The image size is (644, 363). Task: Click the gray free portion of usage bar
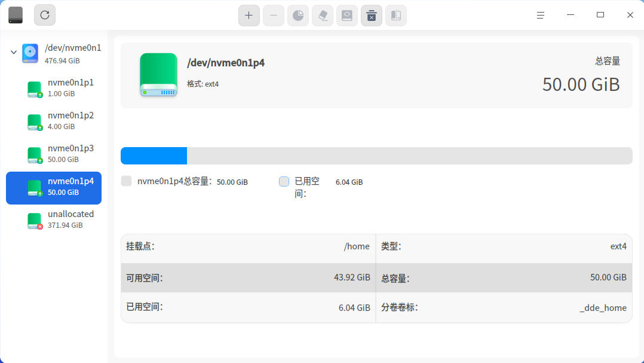tap(409, 156)
